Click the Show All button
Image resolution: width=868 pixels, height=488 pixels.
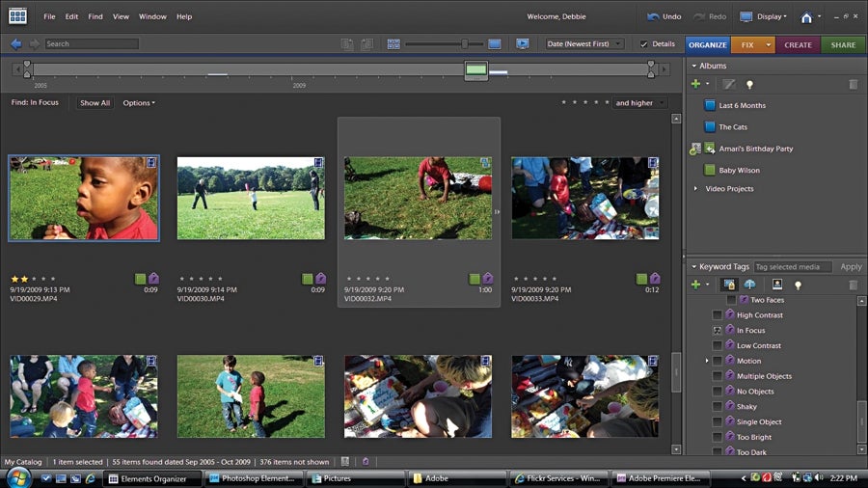click(x=95, y=103)
